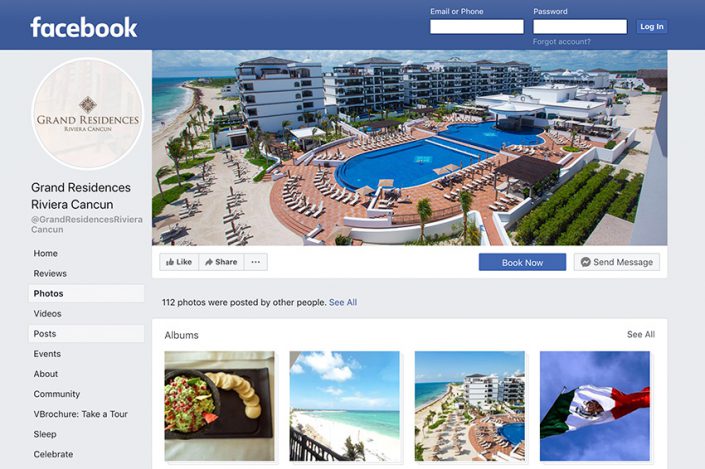Image resolution: width=705 pixels, height=469 pixels.
Task: Like the page with thumbs-up button
Action: pyautogui.click(x=179, y=262)
